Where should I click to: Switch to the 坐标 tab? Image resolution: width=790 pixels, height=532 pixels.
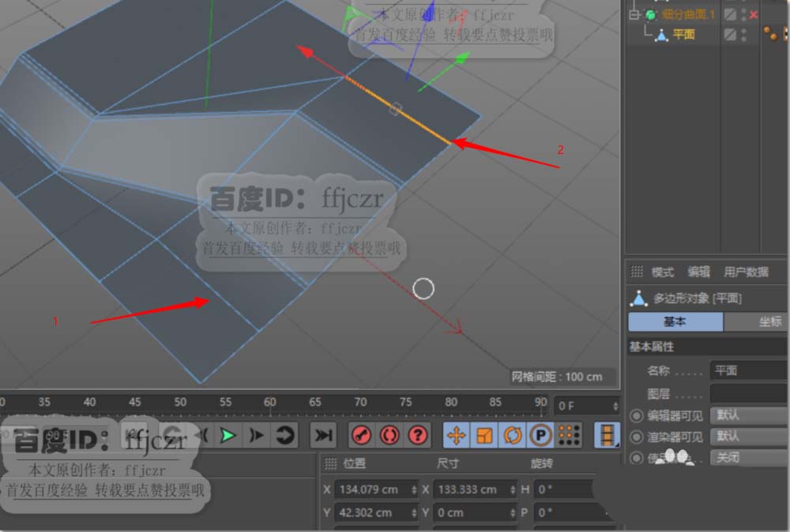[x=756, y=321]
